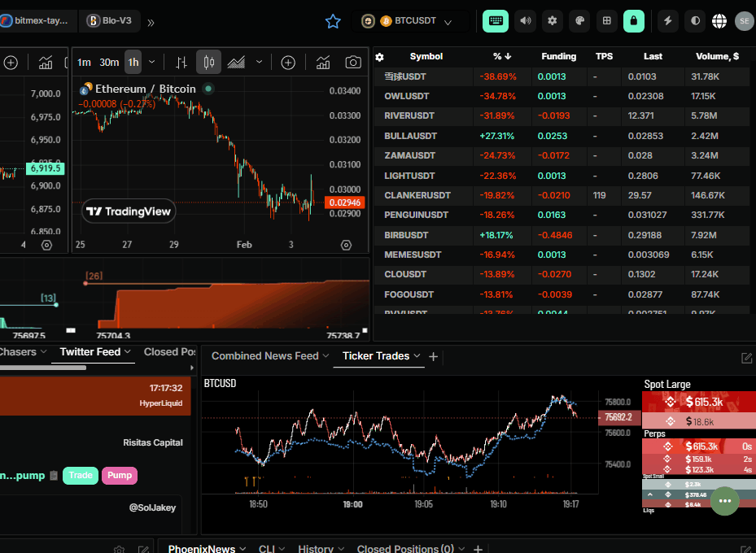The width and height of the screenshot is (756, 553).
Task: Open the BTCUSDT symbol dropdown
Action: pos(409,21)
